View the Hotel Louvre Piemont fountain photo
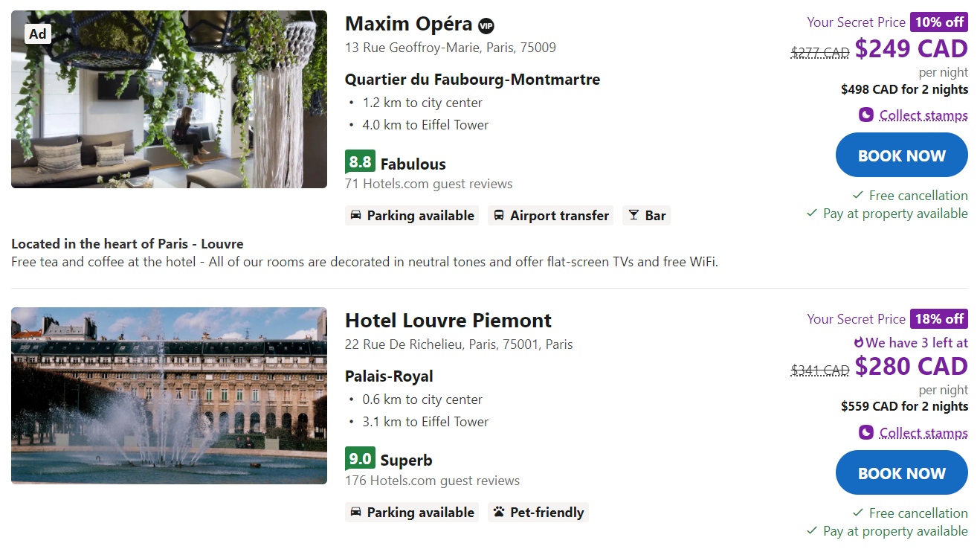This screenshot has width=980, height=552. click(x=169, y=396)
